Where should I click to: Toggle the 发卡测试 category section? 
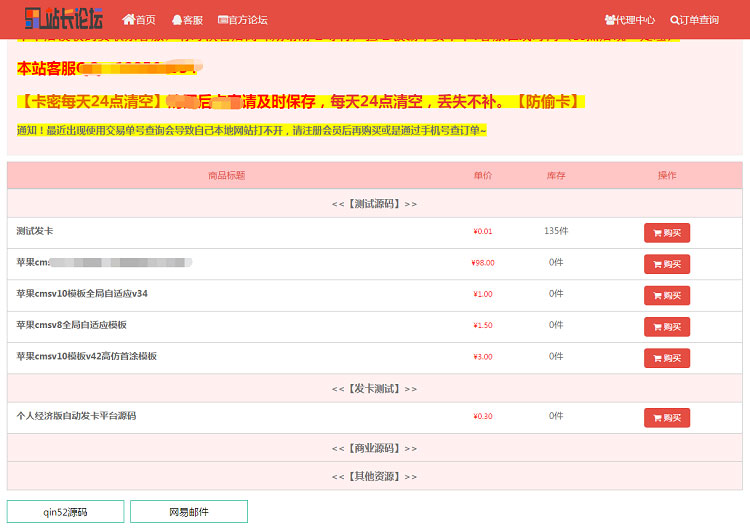(x=374, y=388)
